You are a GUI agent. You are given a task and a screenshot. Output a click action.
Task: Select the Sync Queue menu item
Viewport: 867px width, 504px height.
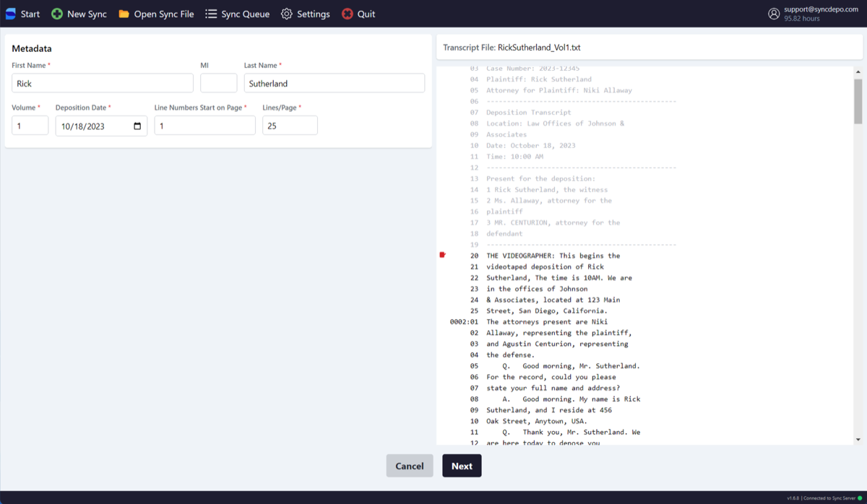pyautogui.click(x=245, y=14)
